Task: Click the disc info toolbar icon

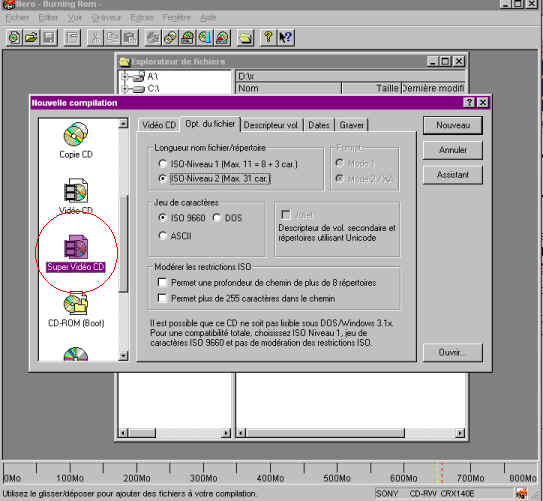Action: pos(187,37)
